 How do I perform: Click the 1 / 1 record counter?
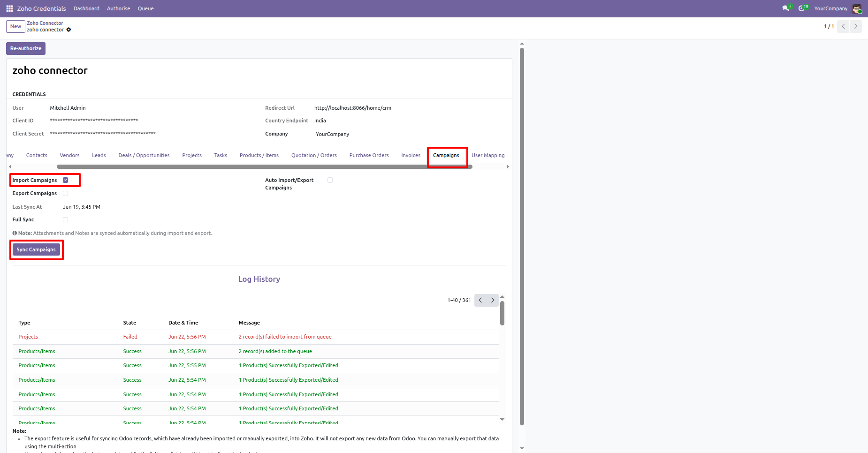[829, 26]
